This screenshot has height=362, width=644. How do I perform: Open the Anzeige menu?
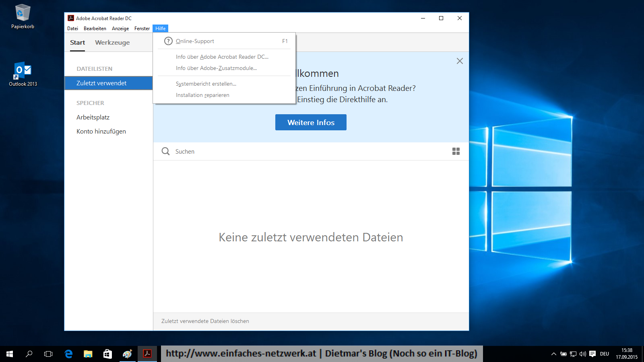click(x=120, y=29)
